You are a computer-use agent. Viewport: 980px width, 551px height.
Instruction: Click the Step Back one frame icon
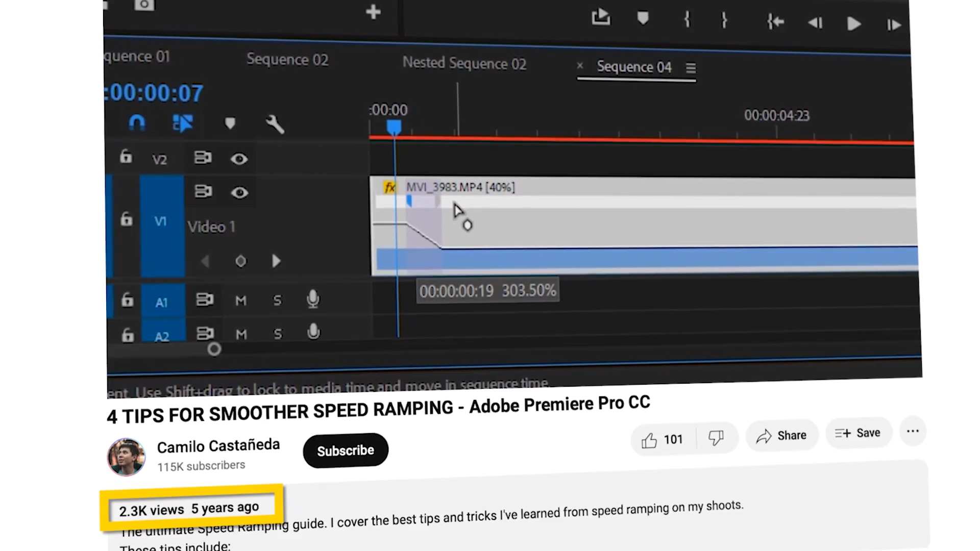(815, 23)
